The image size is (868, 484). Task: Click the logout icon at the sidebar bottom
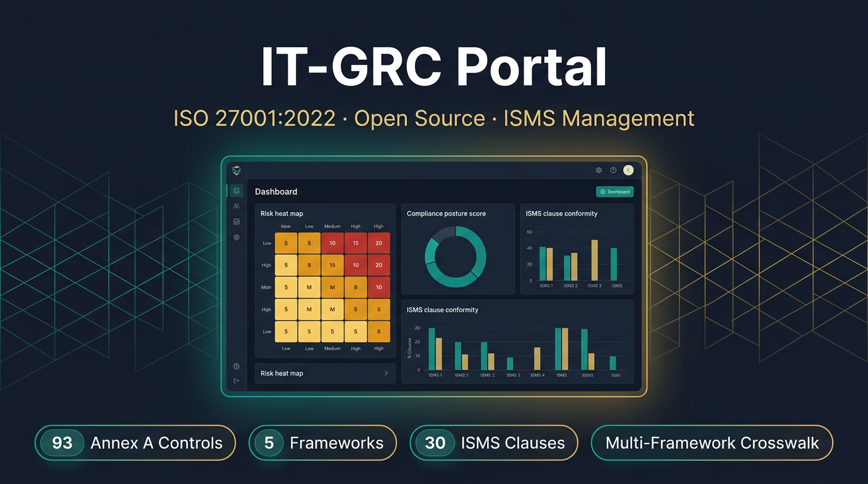(x=237, y=381)
